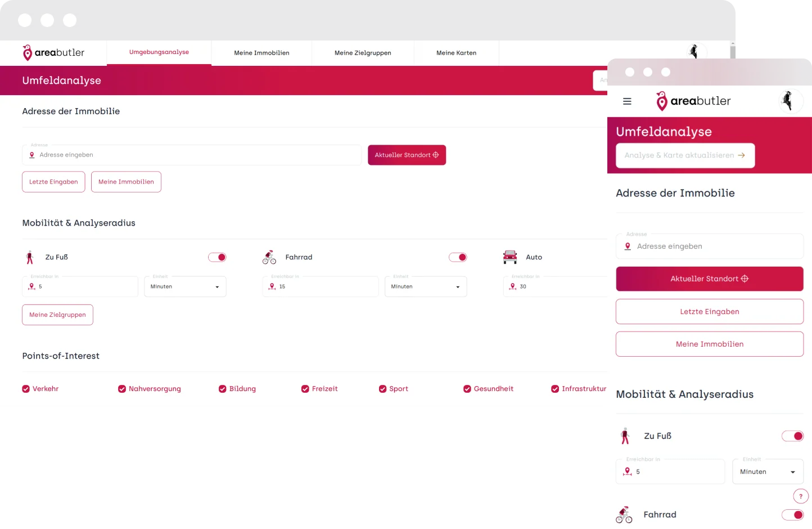This screenshot has height=529, width=812.
Task: Click the Fahrrad bicycle icon in mobile window
Action: pos(624,514)
